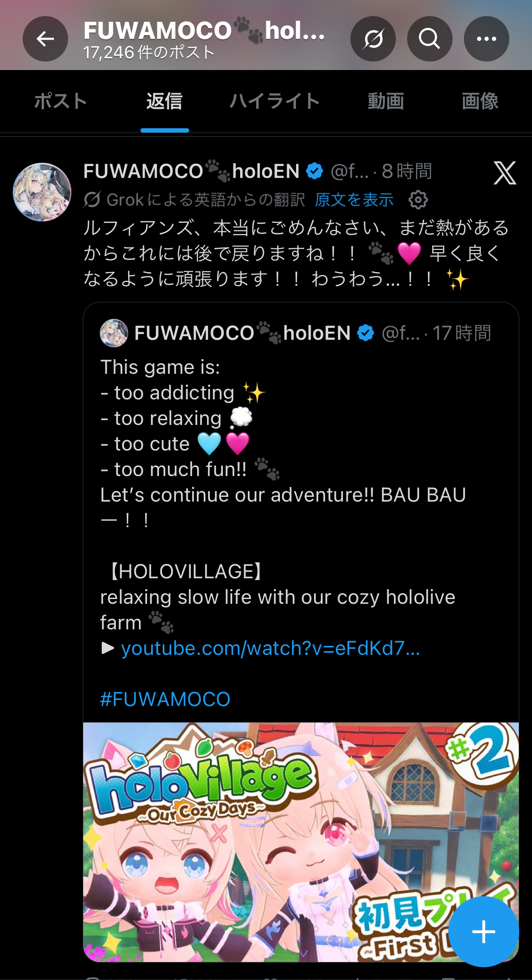Tap the #FUWAMOCO hashtag
Viewport: 532px width, 980px height.
[165, 699]
